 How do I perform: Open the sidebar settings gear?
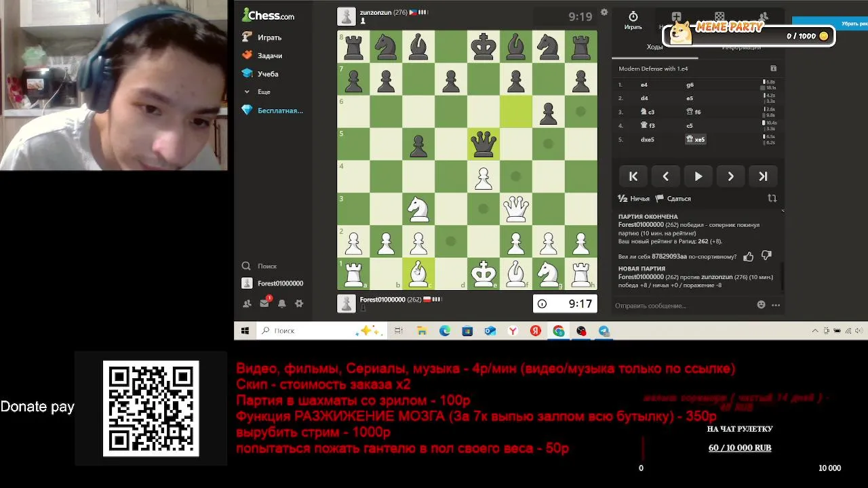[299, 304]
